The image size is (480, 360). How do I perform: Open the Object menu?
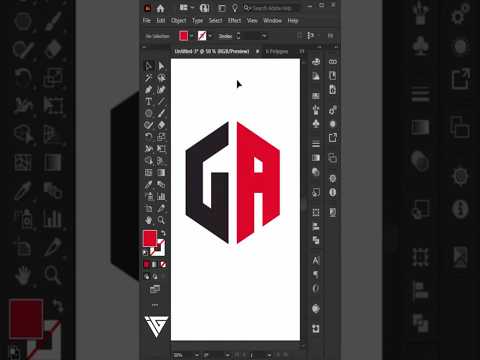tap(178, 21)
